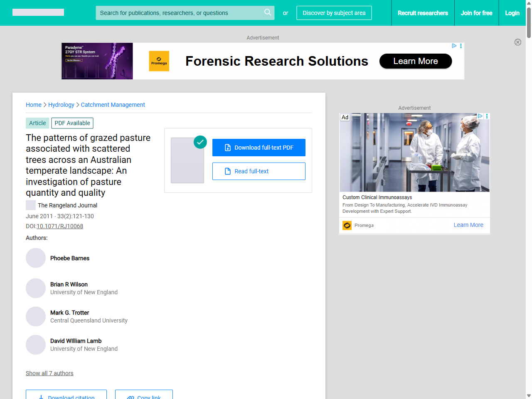Open Recruit researchers page
This screenshot has height=399, width=532.
click(423, 13)
